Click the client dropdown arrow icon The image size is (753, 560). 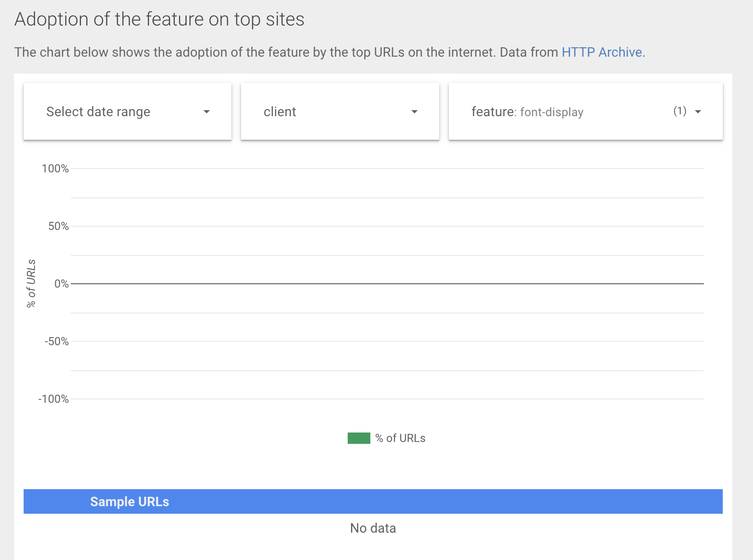tap(414, 112)
